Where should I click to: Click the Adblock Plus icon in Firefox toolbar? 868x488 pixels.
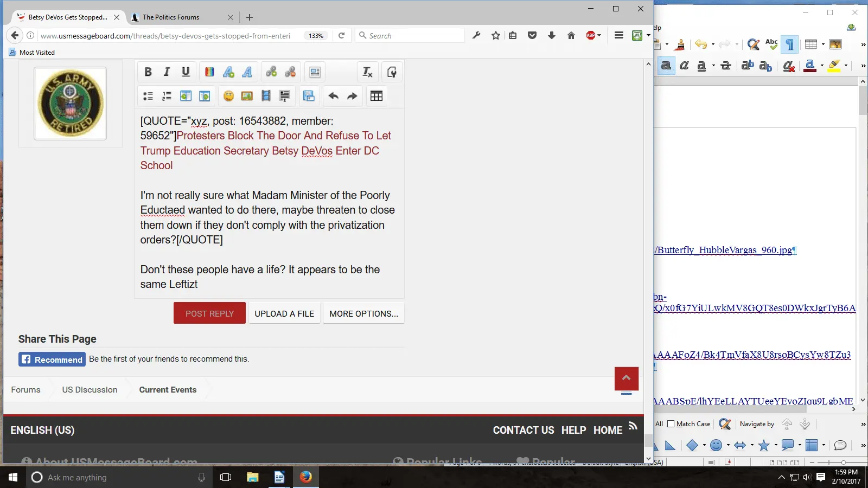coord(591,36)
